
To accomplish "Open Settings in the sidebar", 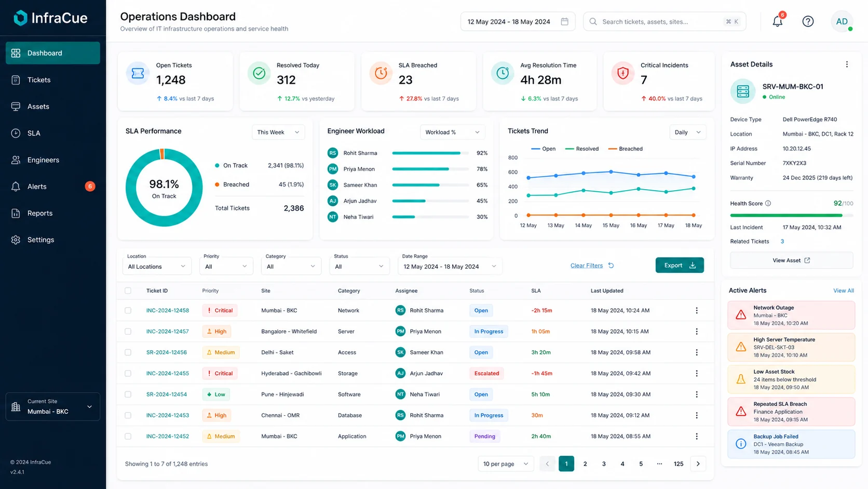I will click(53, 240).
